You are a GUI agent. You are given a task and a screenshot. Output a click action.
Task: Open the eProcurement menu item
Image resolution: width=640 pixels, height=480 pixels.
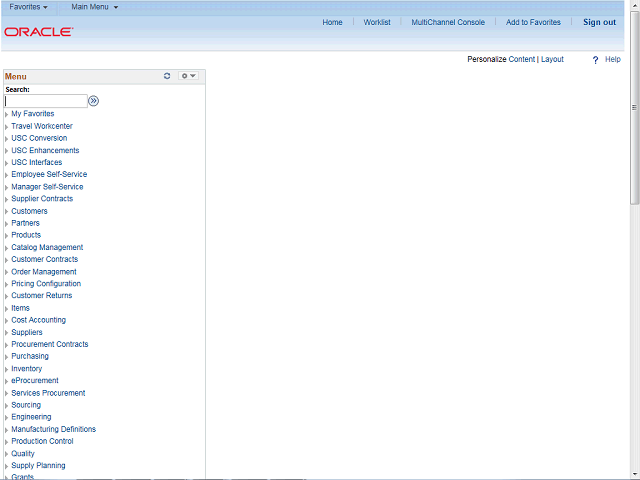(35, 380)
